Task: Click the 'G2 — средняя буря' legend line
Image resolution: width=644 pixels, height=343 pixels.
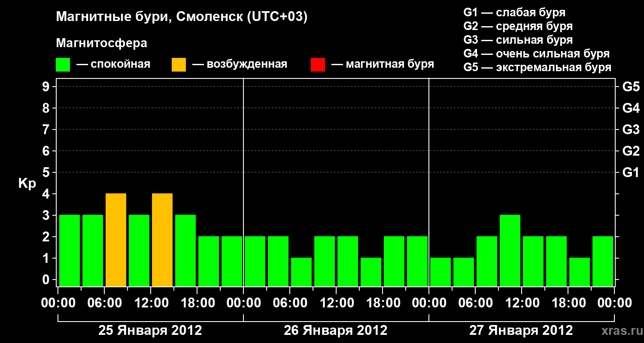Action: pos(518,26)
